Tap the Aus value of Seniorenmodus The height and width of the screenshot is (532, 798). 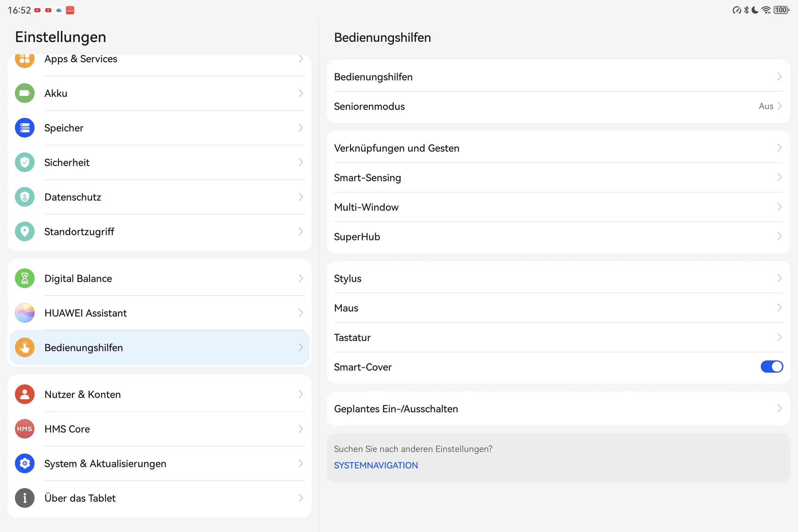point(766,106)
